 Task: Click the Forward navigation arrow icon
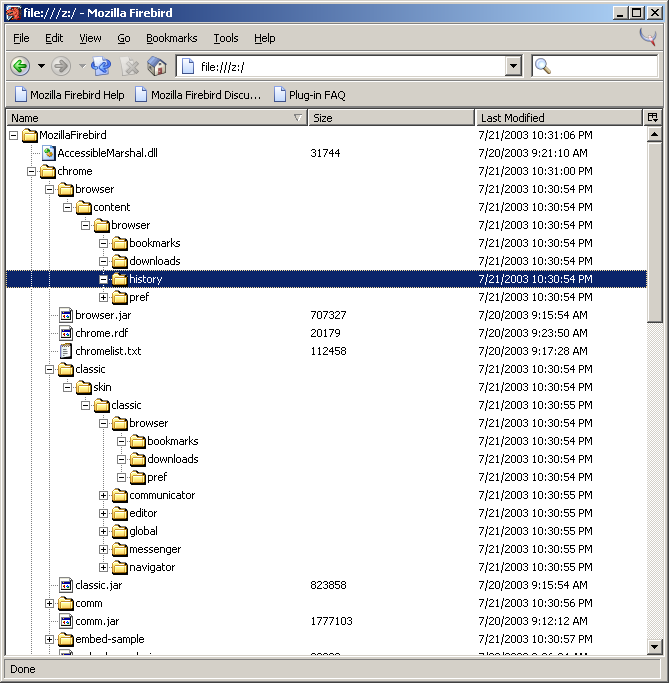61,66
